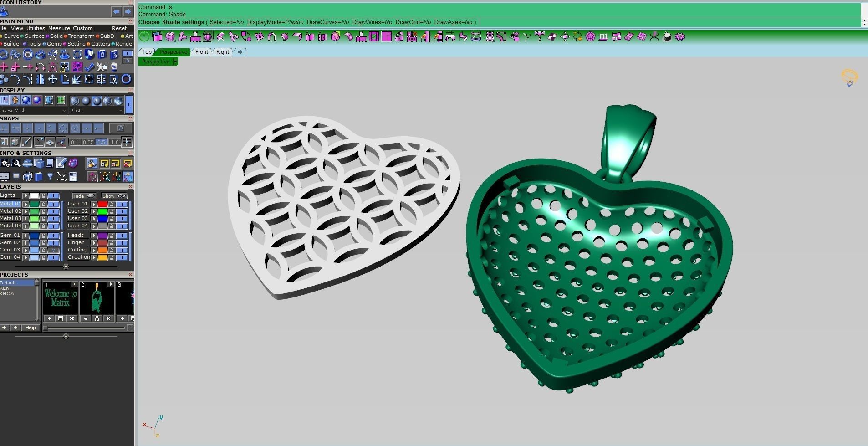Click the Icon History forward arrow
Screen dimensions: 868x446
(128, 11)
